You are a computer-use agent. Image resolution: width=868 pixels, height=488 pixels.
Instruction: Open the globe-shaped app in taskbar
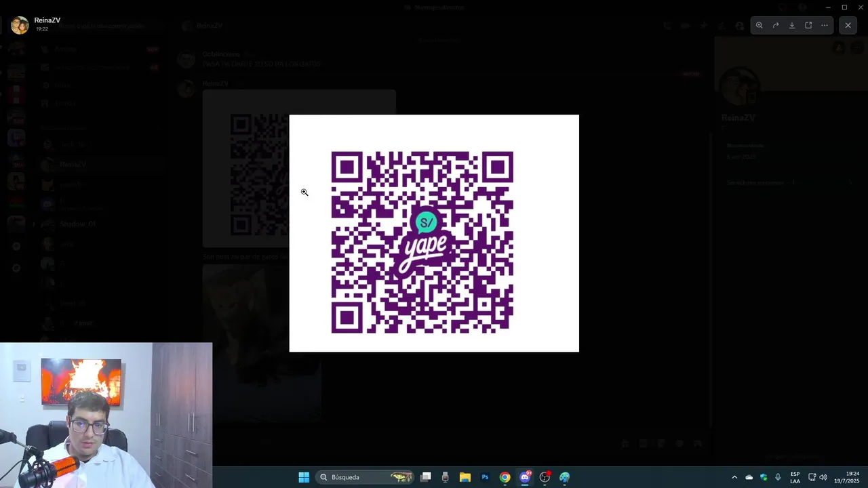click(564, 477)
